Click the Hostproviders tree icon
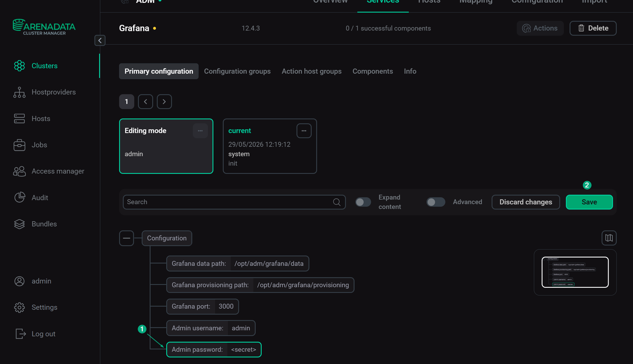Image resolution: width=633 pixels, height=364 pixels. (19, 92)
